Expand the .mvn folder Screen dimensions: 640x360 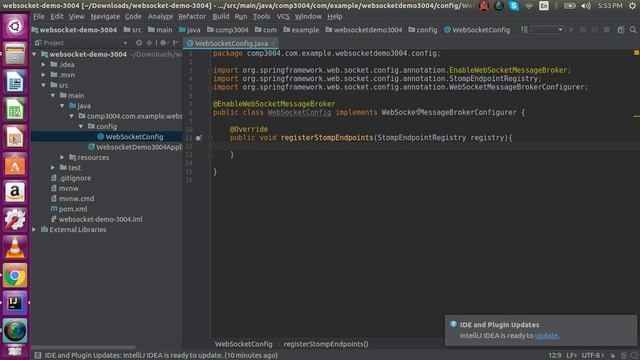(x=44, y=75)
